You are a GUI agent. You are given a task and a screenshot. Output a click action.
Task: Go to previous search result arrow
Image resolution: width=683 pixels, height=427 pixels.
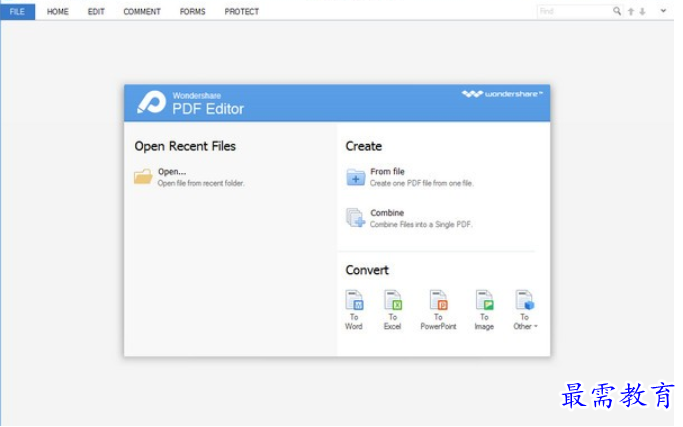[631, 12]
